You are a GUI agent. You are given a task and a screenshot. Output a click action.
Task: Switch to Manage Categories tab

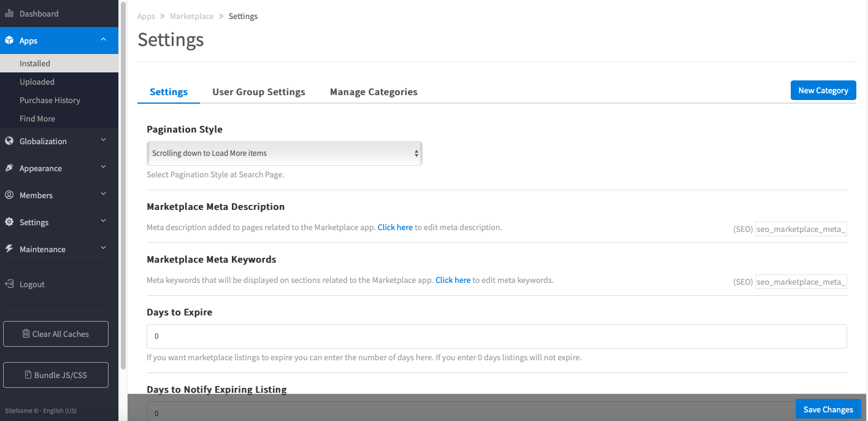pos(374,92)
